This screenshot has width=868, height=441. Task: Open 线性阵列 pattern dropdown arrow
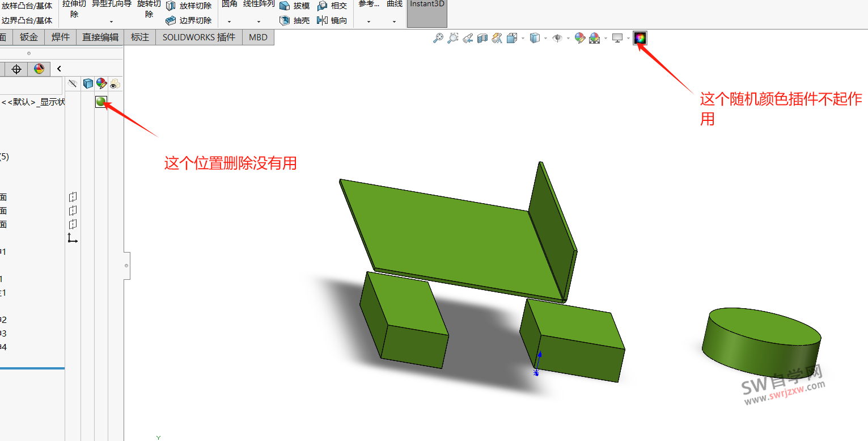(259, 22)
